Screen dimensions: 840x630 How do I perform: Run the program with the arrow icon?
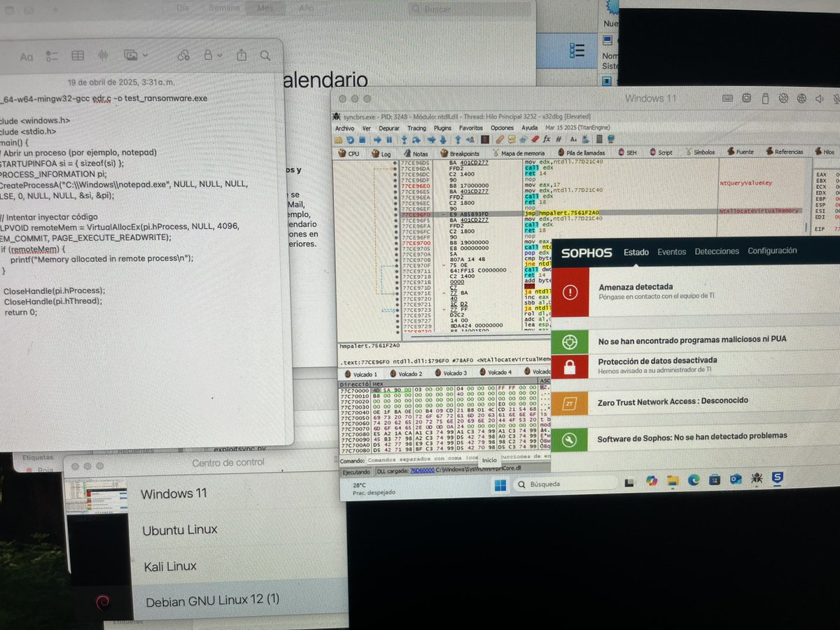377,139
